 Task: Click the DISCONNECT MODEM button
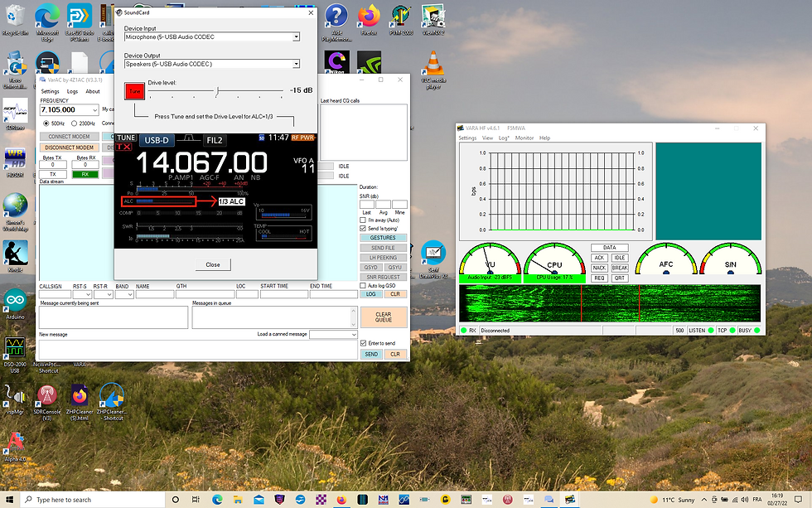point(69,148)
